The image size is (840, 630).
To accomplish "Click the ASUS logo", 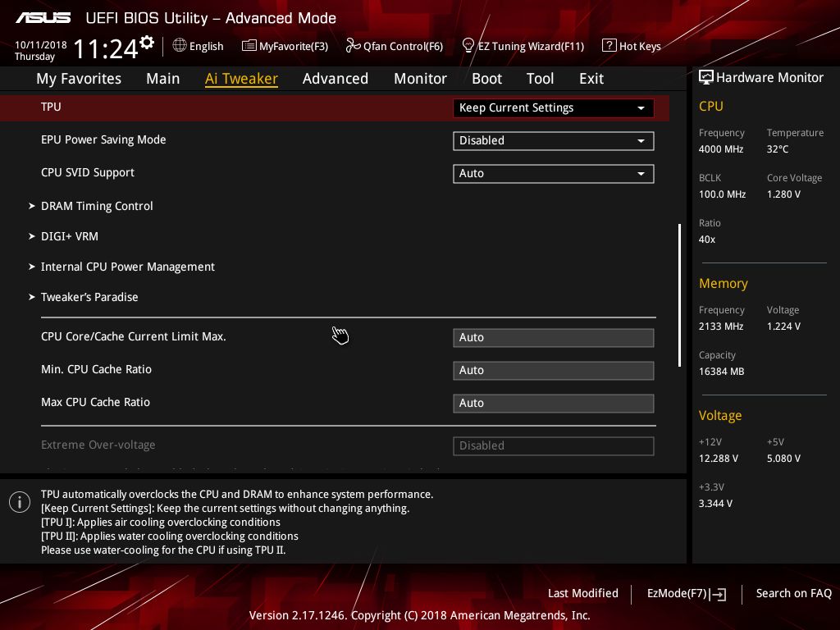I will 43,18.
